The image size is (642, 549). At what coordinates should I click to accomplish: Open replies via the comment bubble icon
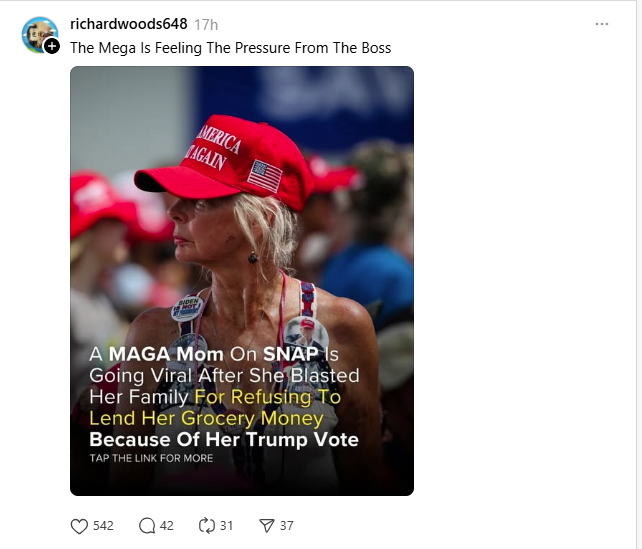(x=147, y=526)
